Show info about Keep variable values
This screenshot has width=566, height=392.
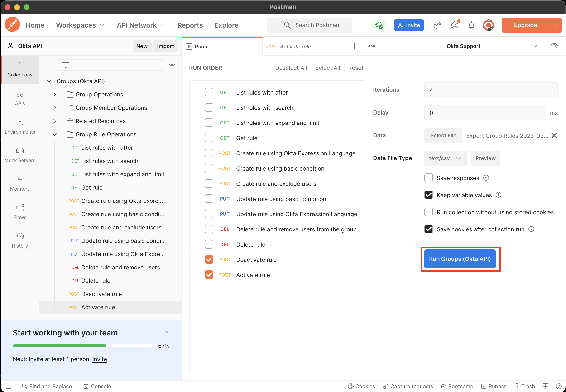[499, 195]
